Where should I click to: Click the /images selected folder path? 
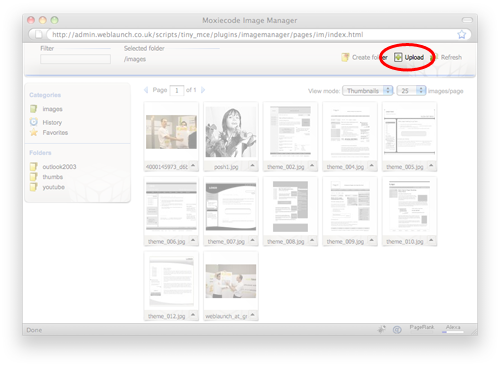[135, 59]
